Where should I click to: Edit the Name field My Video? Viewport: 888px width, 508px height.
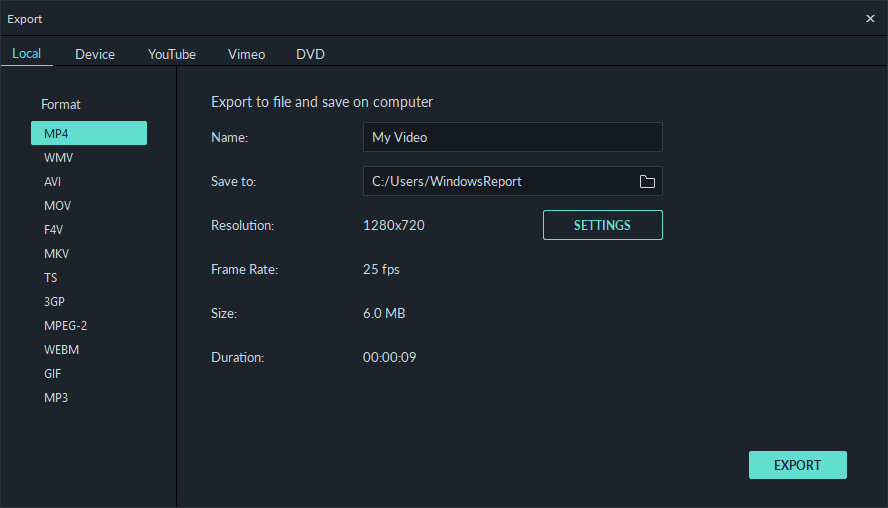click(x=513, y=137)
